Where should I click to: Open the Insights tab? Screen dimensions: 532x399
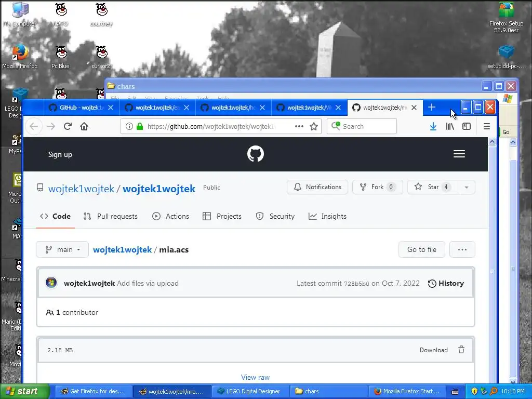click(x=327, y=217)
